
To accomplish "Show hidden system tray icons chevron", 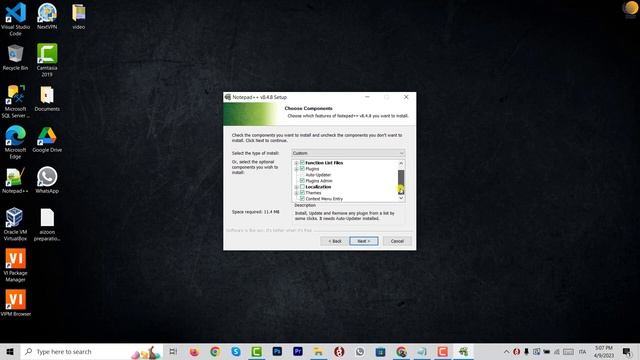I will tap(506, 351).
